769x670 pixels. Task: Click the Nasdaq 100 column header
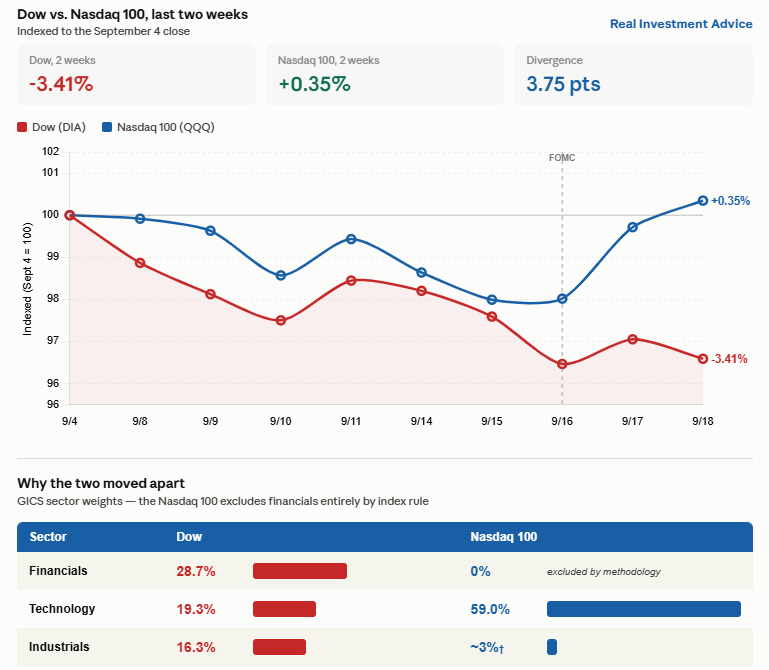pyautogui.click(x=504, y=537)
